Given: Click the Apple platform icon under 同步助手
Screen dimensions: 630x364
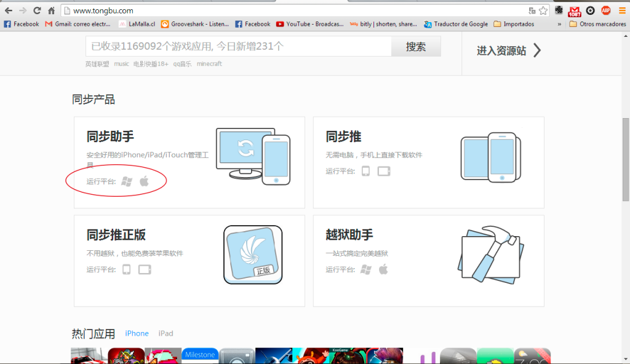Looking at the screenshot, I should [145, 181].
